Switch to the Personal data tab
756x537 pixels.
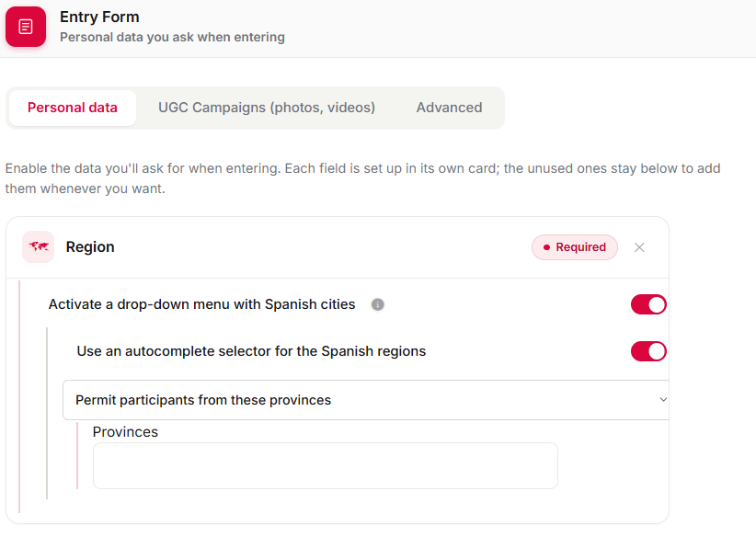[73, 108]
